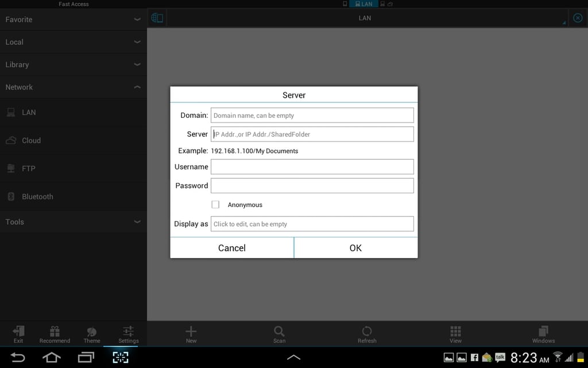
Task: Tap the New plus icon
Action: tap(191, 334)
